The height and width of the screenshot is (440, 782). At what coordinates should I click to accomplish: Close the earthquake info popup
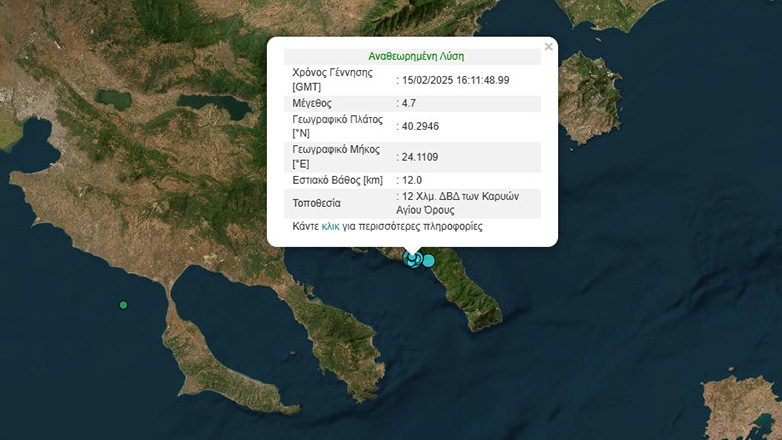coord(547,46)
